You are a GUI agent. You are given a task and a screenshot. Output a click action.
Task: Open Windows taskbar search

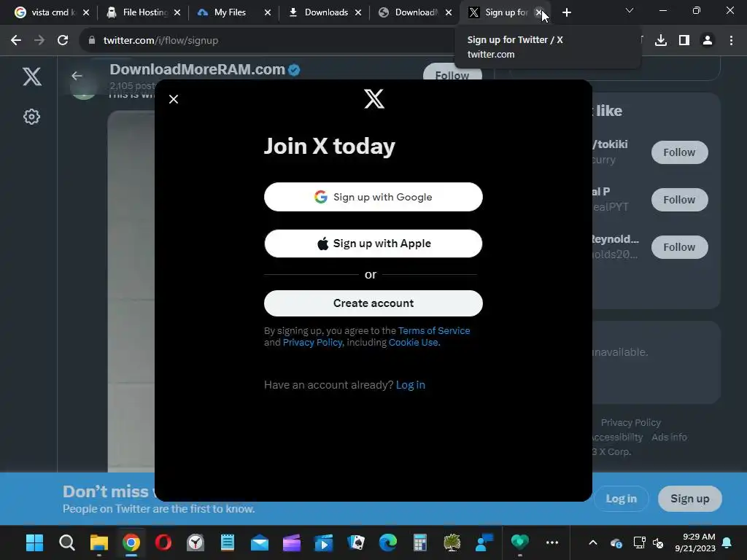[x=66, y=542]
